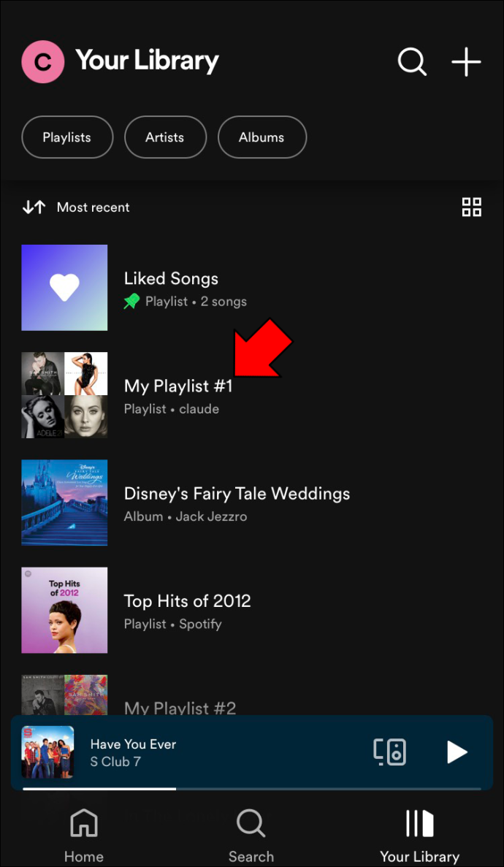504x867 pixels.
Task: Open 'My Playlist #2' title
Action: [x=180, y=708]
